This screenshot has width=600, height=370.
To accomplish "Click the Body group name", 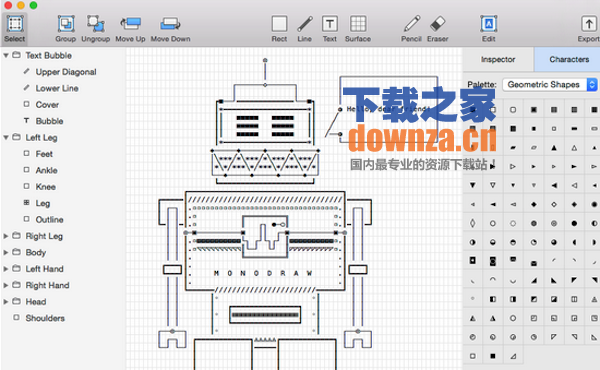I will coord(36,253).
